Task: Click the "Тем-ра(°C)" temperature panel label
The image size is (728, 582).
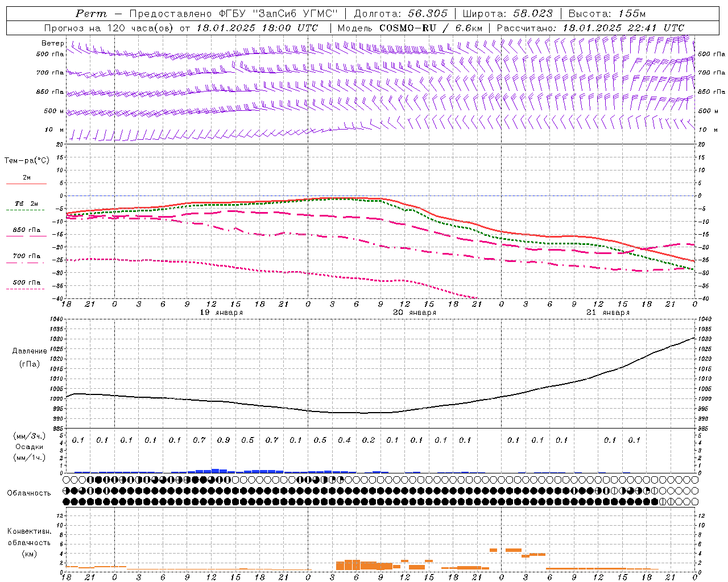Action: (x=27, y=160)
